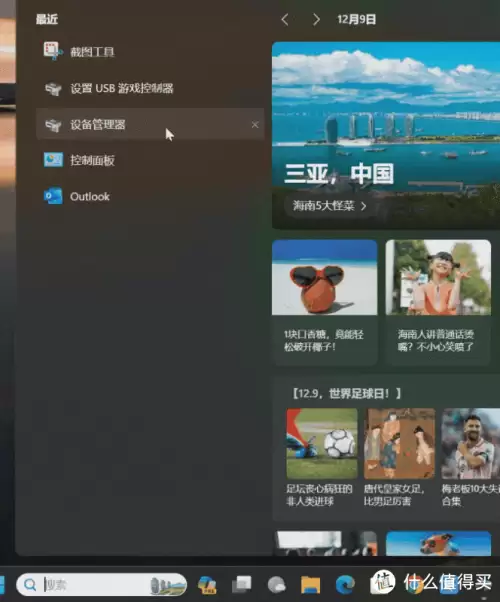Click the 设置 USB 游戏控制器 icon
This screenshot has width=500, height=602.
[x=53, y=88]
